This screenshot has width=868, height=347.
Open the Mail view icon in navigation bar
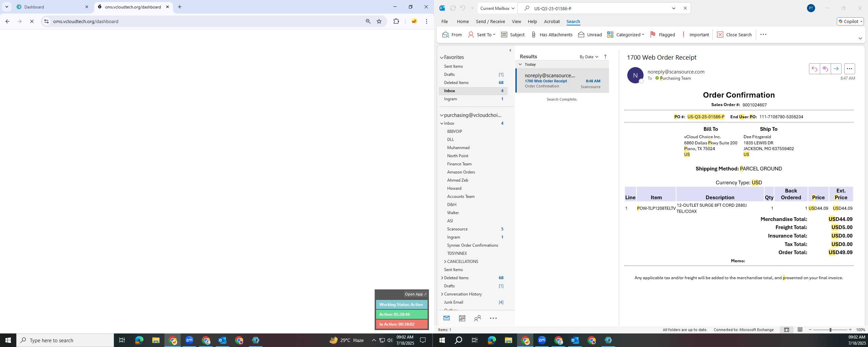(446, 318)
